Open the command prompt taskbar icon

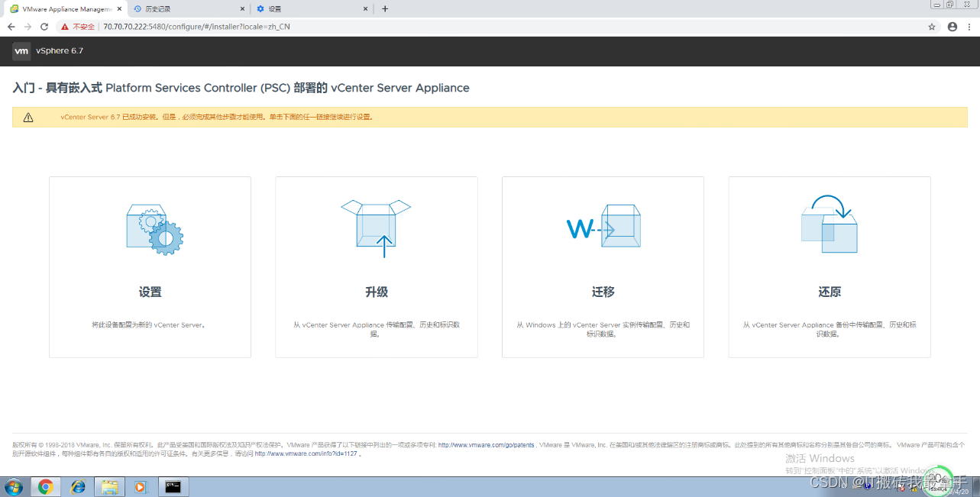[x=173, y=486]
